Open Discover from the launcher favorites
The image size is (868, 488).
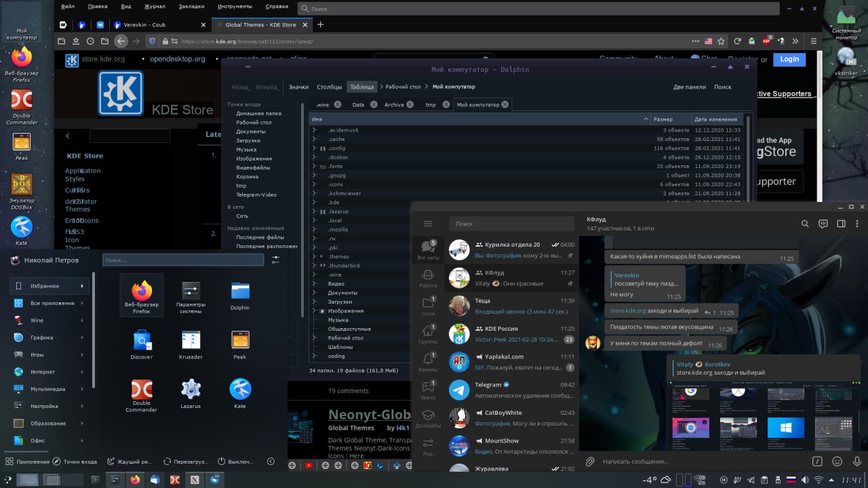(x=142, y=345)
